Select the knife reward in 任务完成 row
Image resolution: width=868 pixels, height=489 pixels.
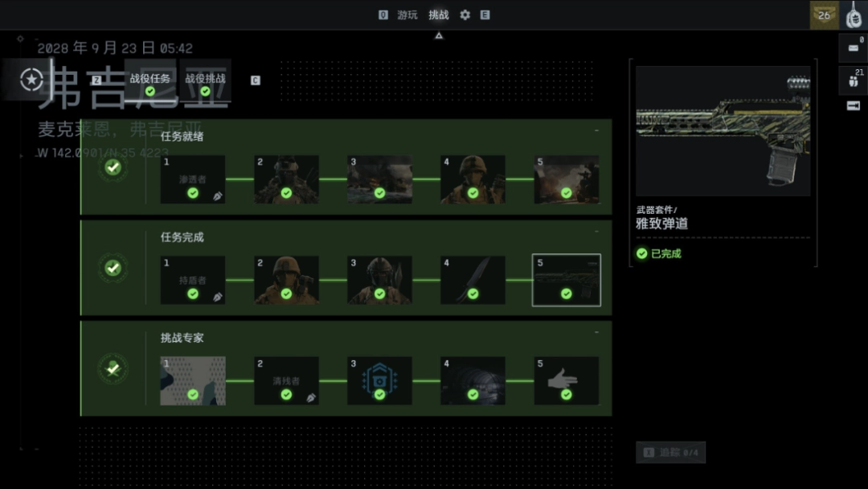coord(473,280)
